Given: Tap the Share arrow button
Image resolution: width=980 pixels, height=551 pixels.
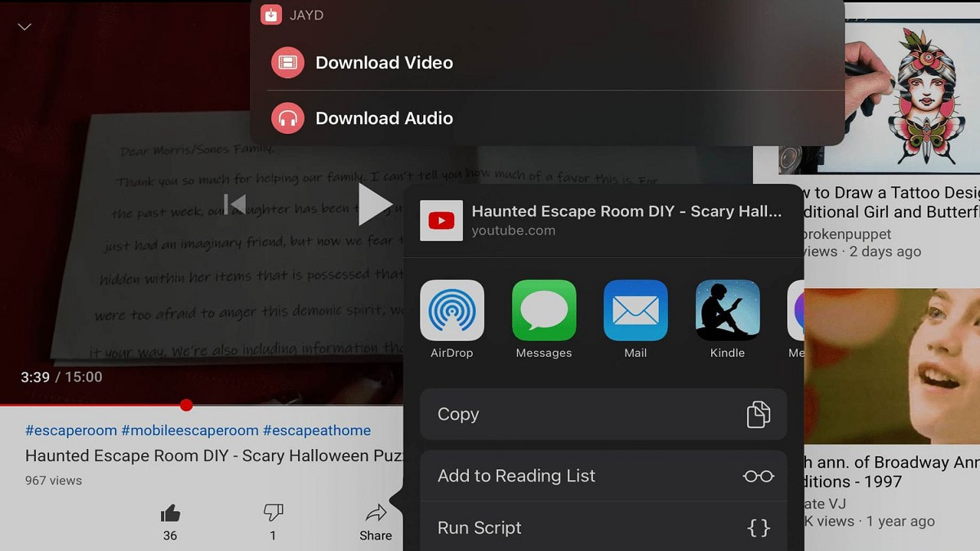Looking at the screenshot, I should (x=376, y=513).
